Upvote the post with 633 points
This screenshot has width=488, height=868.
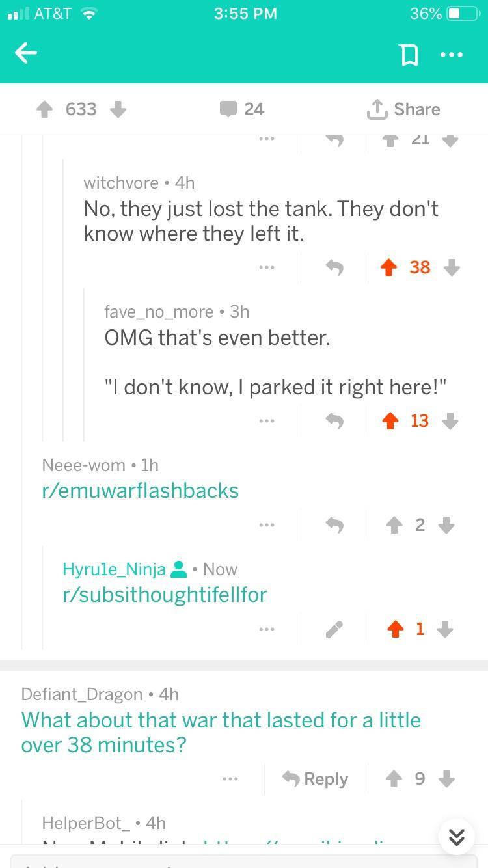point(45,109)
